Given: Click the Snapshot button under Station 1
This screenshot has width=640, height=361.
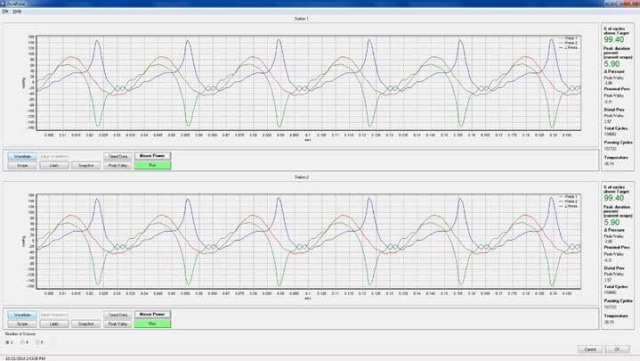Looking at the screenshot, I should point(86,165).
